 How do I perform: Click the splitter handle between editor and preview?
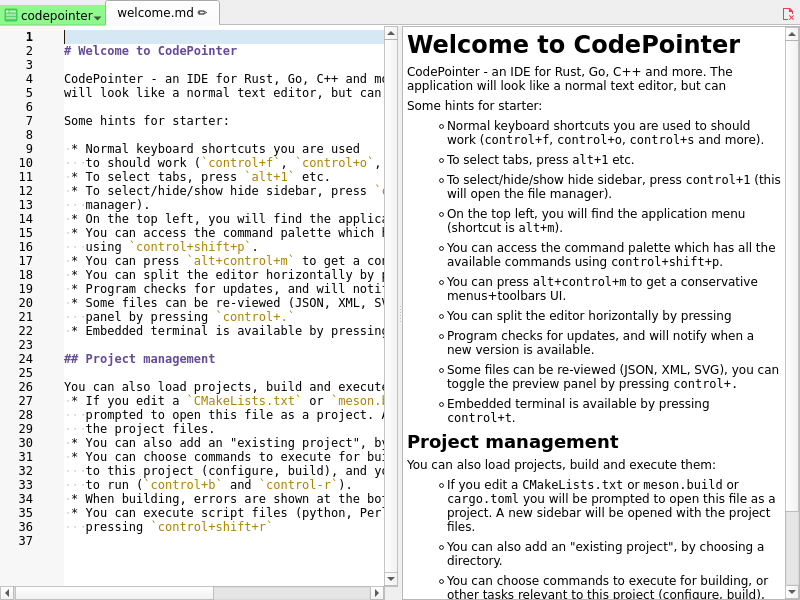400,313
